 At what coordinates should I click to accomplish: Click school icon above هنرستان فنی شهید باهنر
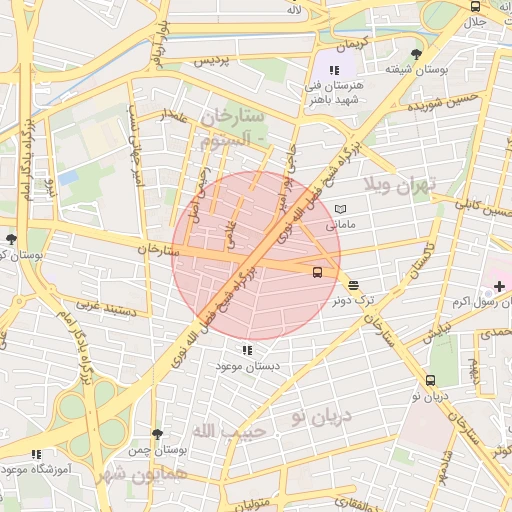(334, 70)
